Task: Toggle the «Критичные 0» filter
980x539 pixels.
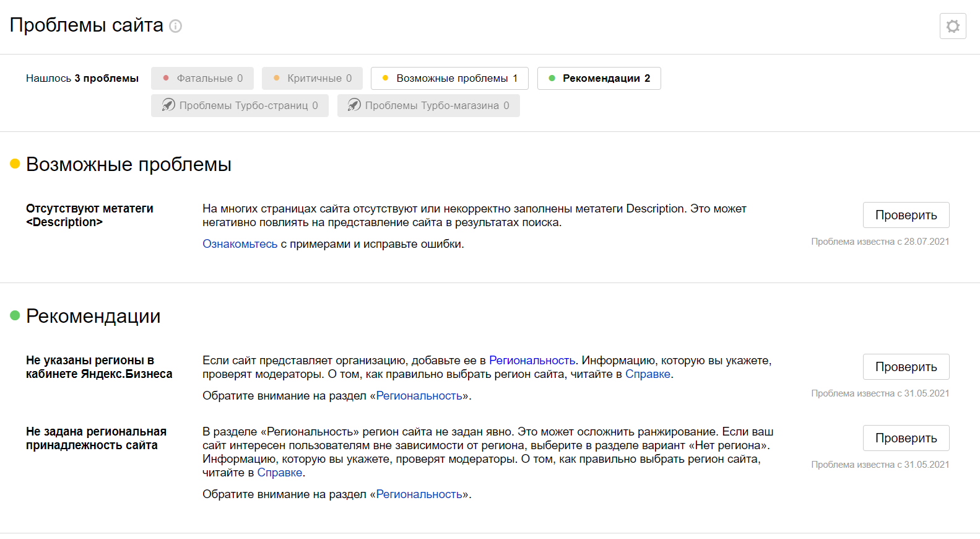Action: point(312,79)
